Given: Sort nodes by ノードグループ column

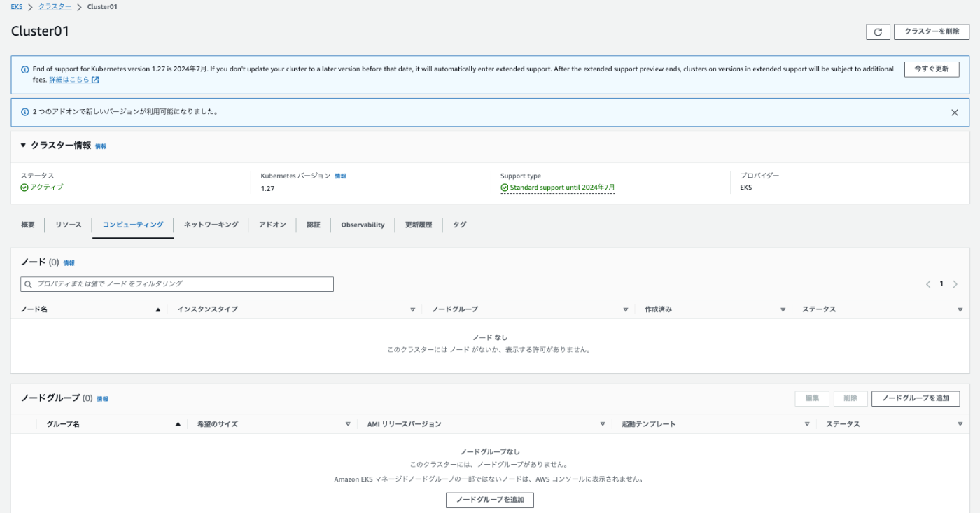Looking at the screenshot, I should tap(625, 309).
